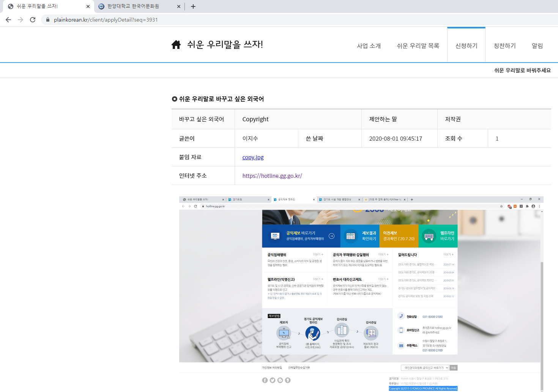This screenshot has width=558, height=392.
Task: Close the 한양대학교 한국어문화원 tab
Action: [x=179, y=6]
